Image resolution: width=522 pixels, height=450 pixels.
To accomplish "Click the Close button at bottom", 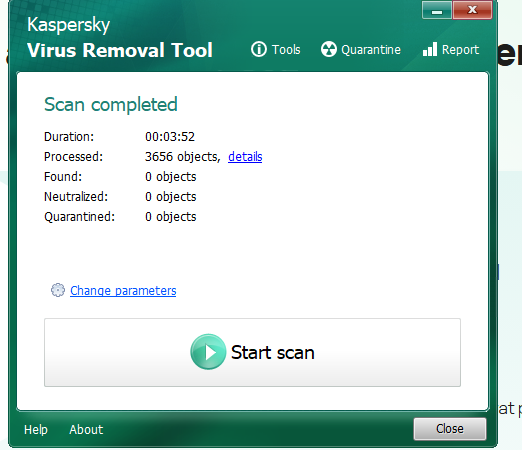I will [450, 429].
